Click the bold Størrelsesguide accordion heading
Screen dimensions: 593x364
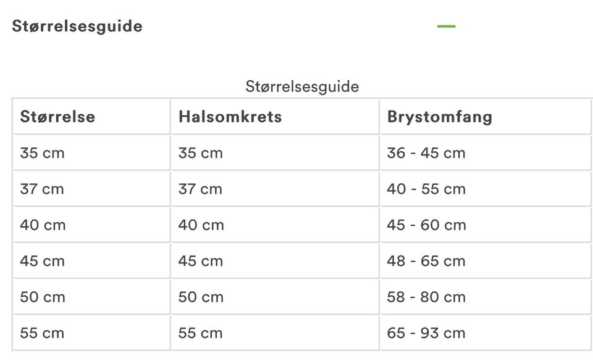77,27
